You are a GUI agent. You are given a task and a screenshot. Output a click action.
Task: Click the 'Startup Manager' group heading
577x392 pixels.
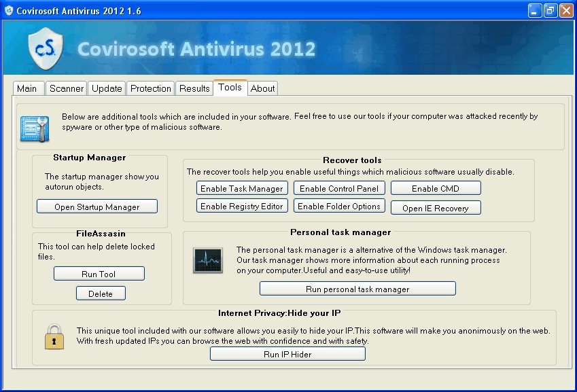tap(90, 158)
